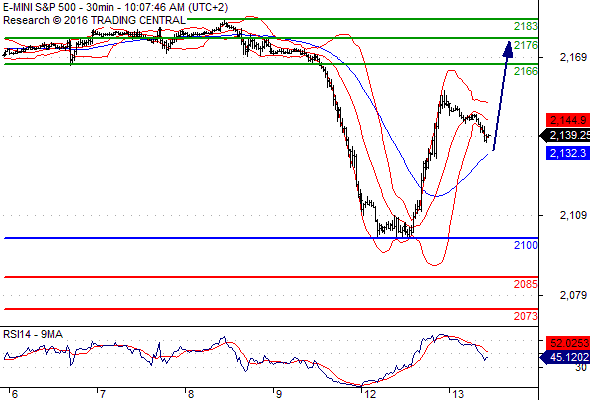590x400 pixels.
Task: Select date 9 on the time axis
Action: pos(278,394)
